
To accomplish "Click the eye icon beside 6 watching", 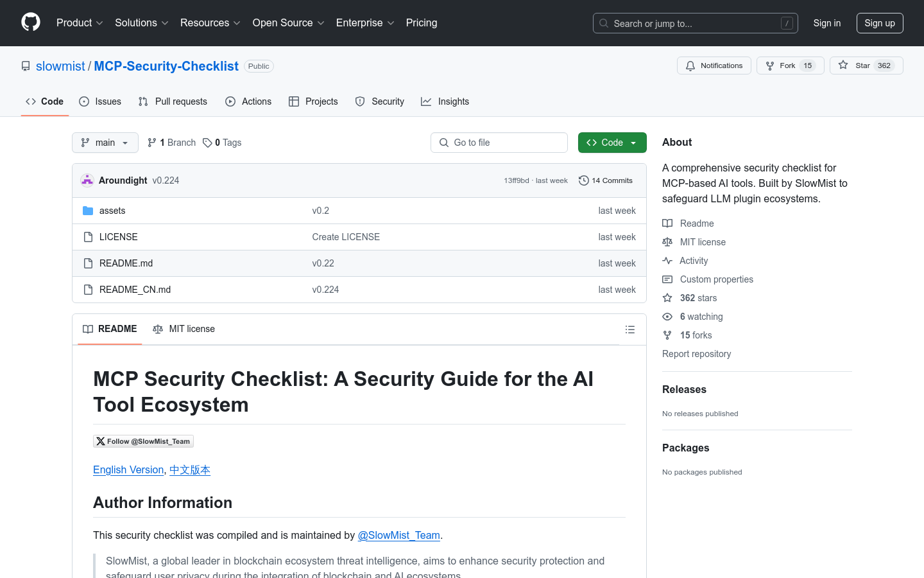I will (x=667, y=317).
